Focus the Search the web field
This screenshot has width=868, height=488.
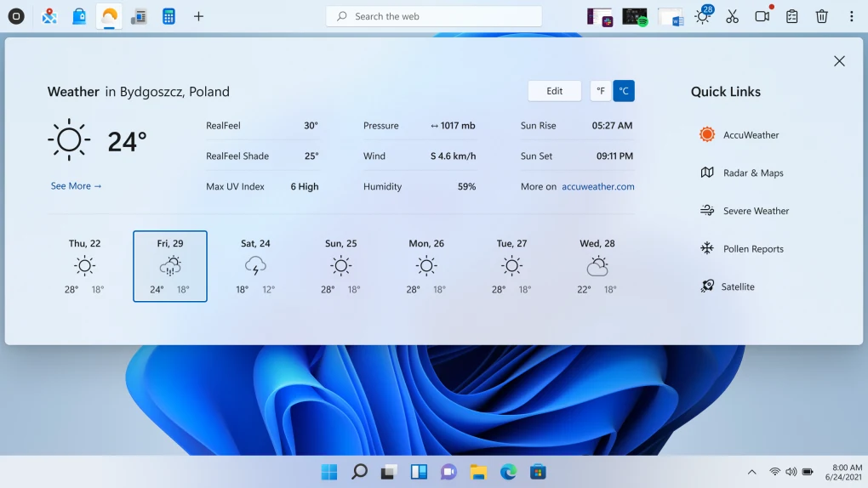pos(434,16)
